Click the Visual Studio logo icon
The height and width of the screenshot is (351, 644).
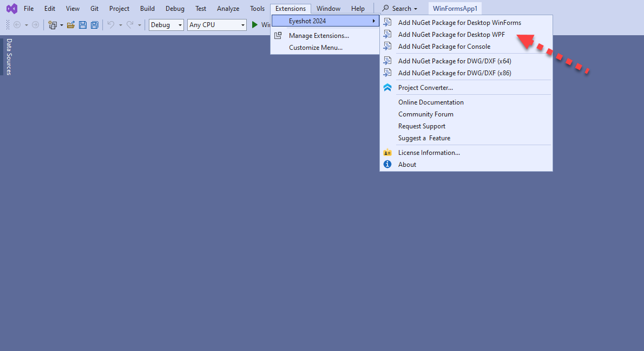[12, 8]
